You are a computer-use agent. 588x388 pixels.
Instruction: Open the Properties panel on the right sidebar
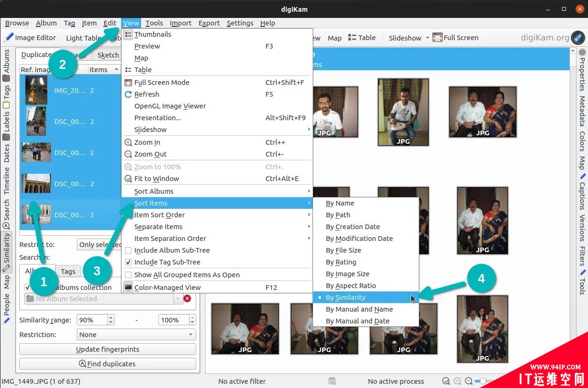pyautogui.click(x=582, y=70)
